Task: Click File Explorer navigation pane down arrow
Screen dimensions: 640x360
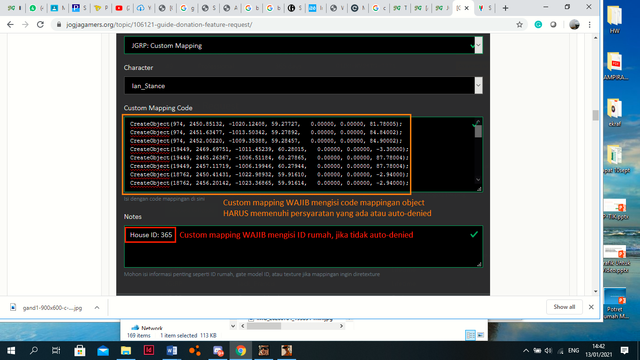Action: [233, 326]
